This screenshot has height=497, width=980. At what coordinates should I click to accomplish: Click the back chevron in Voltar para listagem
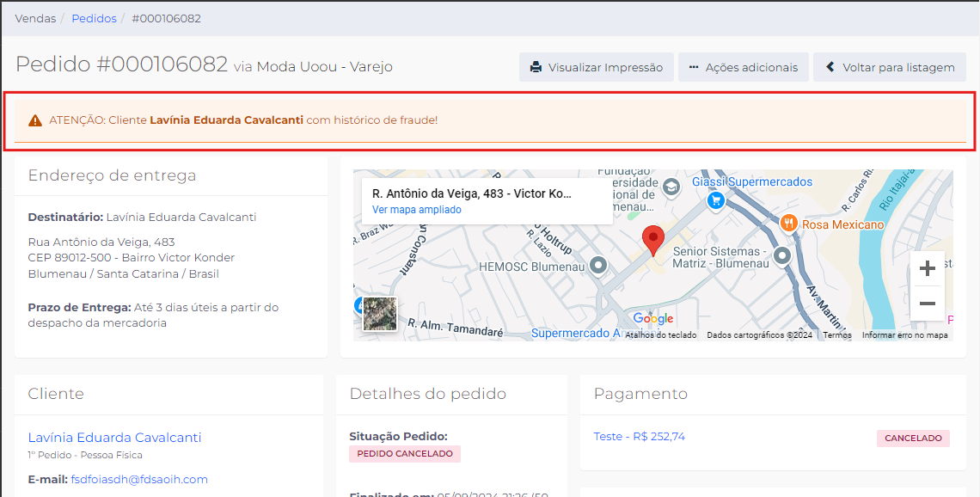(x=830, y=67)
